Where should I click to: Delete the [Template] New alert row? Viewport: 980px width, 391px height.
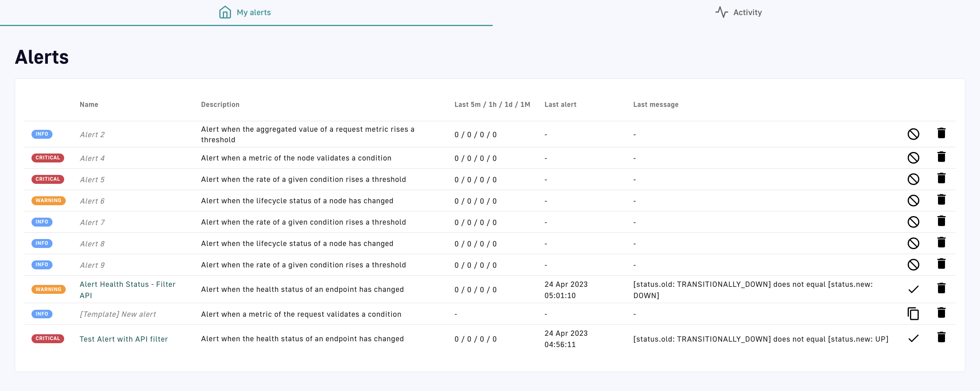coord(941,313)
